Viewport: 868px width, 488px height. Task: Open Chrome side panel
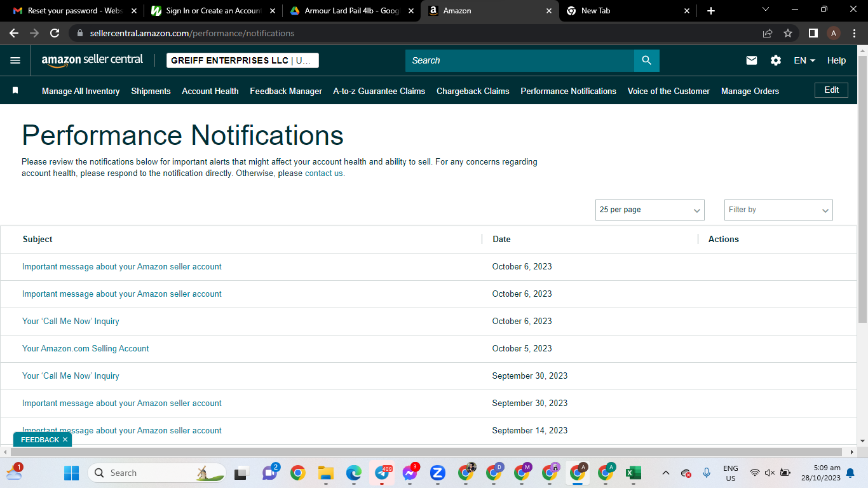coord(813,33)
